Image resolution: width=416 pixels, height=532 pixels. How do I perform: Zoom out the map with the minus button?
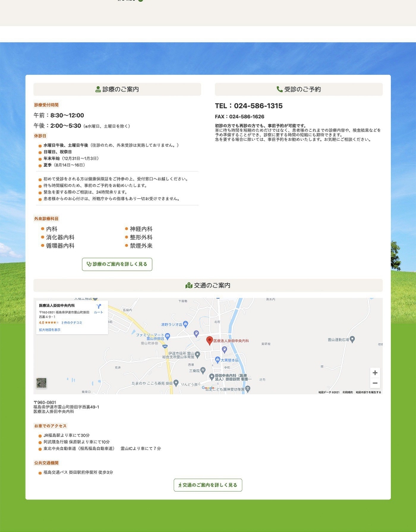tap(375, 383)
